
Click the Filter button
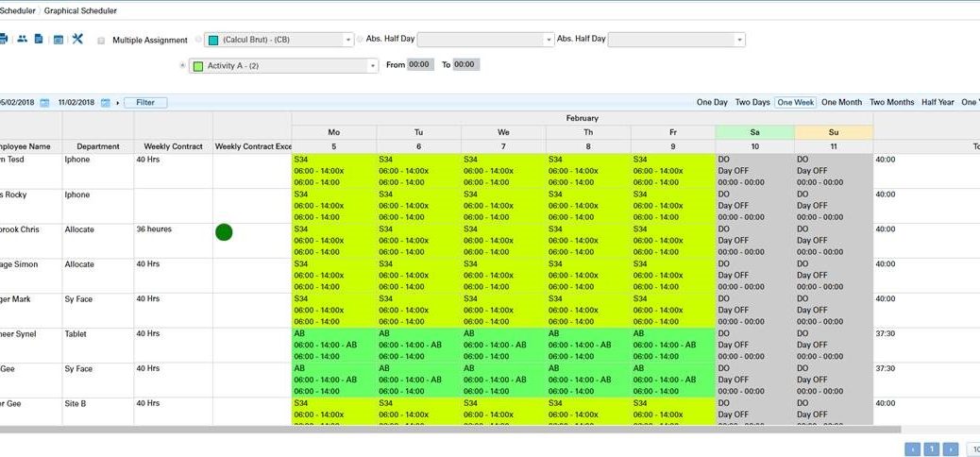tap(145, 102)
